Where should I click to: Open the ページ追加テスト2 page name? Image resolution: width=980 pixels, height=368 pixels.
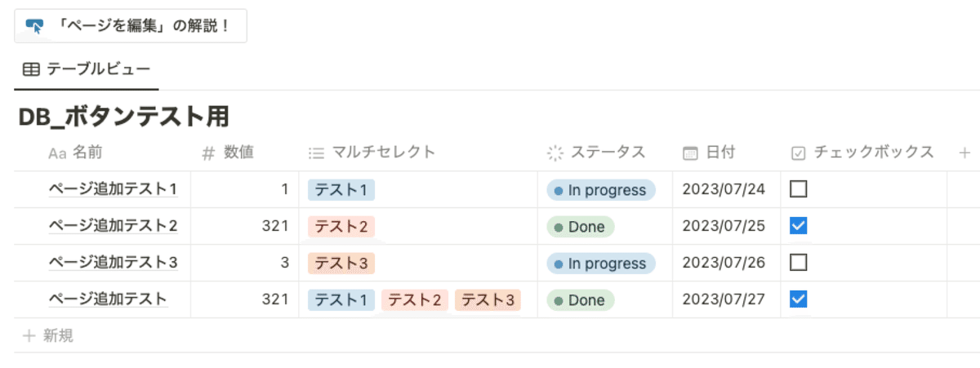[113, 226]
